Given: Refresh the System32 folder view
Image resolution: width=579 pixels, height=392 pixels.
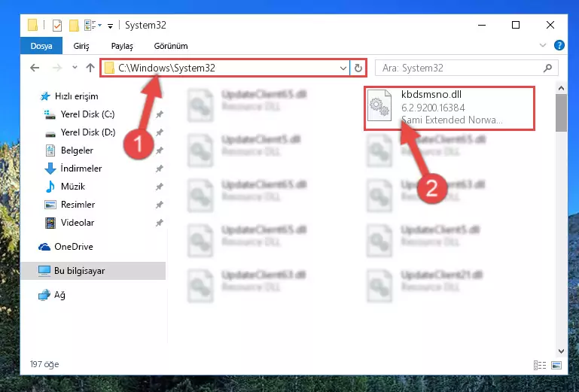Looking at the screenshot, I should point(358,68).
